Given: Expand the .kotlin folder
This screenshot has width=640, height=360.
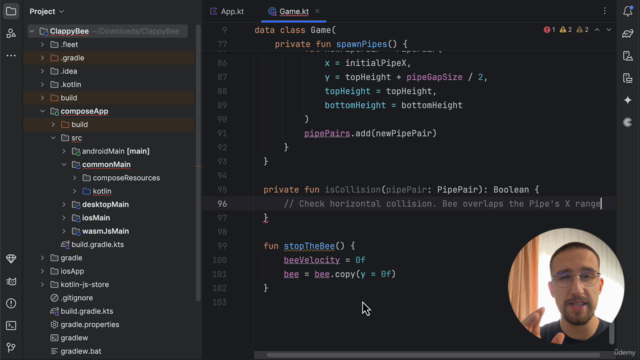Looking at the screenshot, I should click(x=42, y=84).
